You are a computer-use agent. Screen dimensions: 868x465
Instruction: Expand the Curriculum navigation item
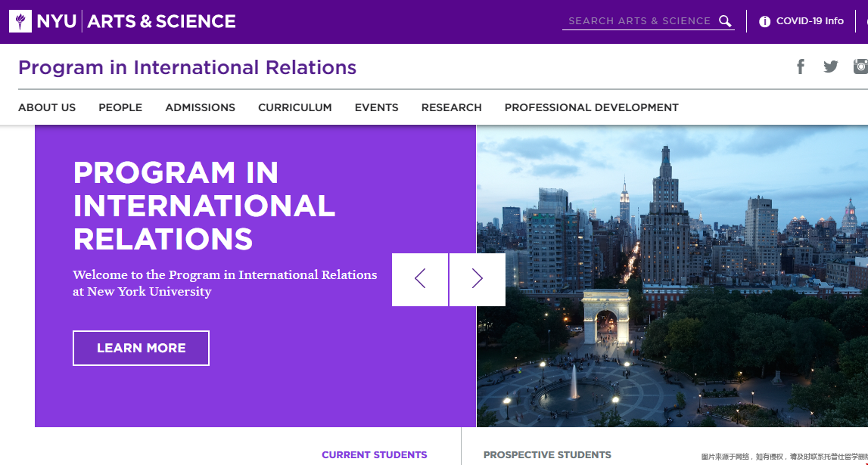(294, 107)
